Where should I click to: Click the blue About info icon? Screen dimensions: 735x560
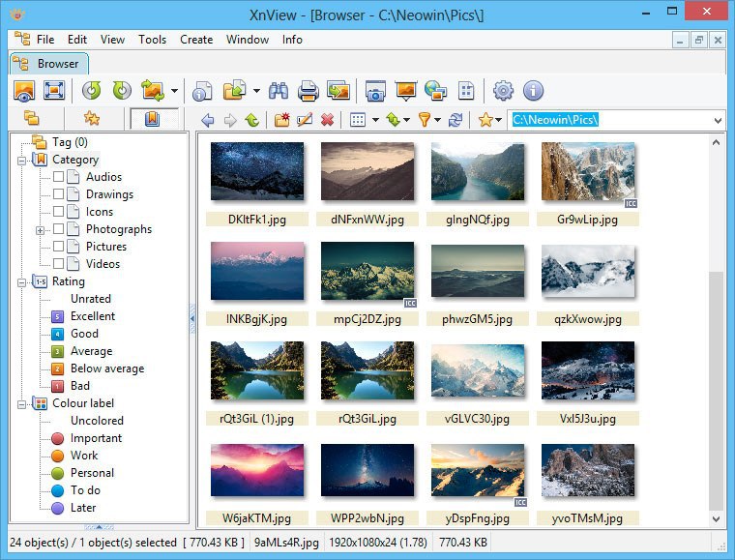pos(533,91)
